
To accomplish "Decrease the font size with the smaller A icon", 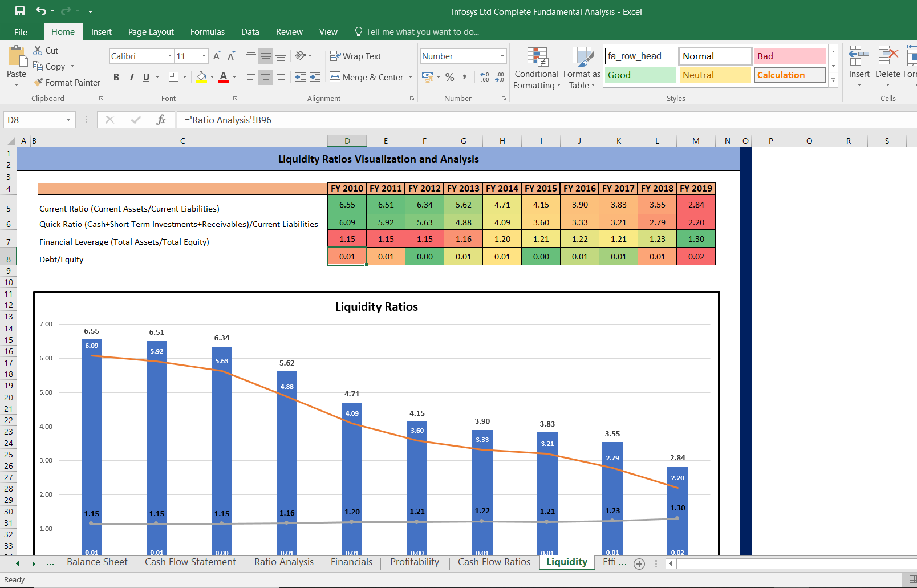I will [x=231, y=56].
